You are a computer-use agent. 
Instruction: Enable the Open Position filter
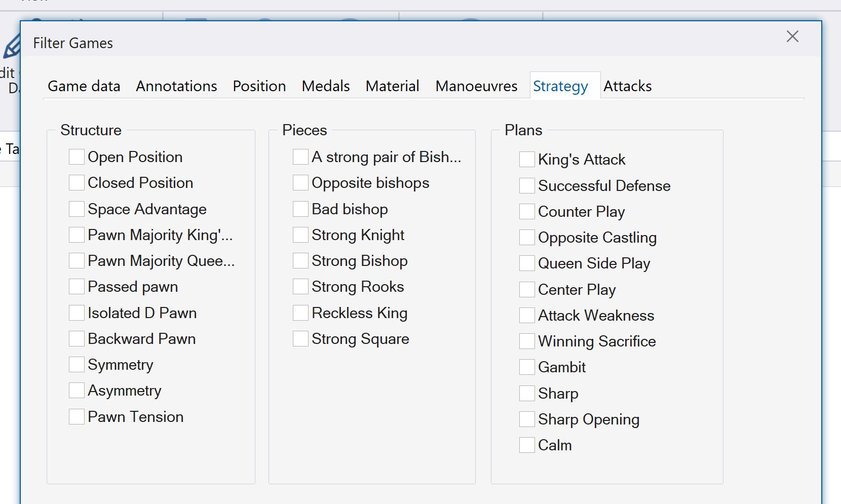point(77,157)
